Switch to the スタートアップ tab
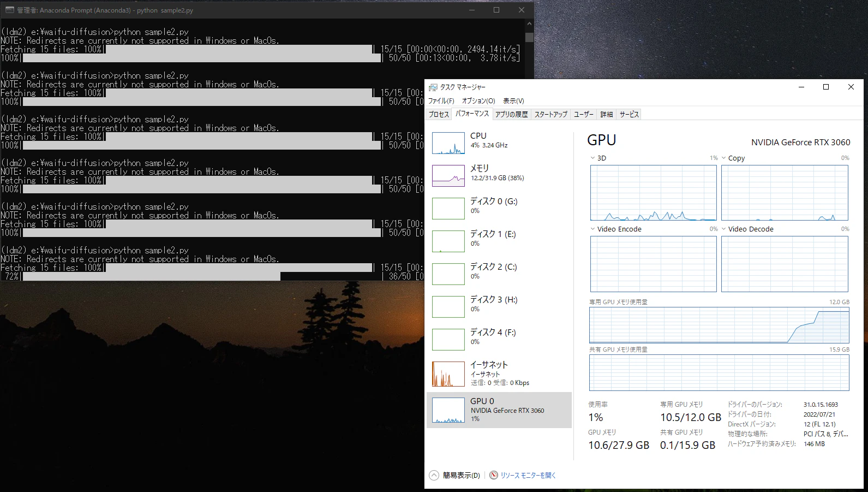868x492 pixels. pos(551,114)
